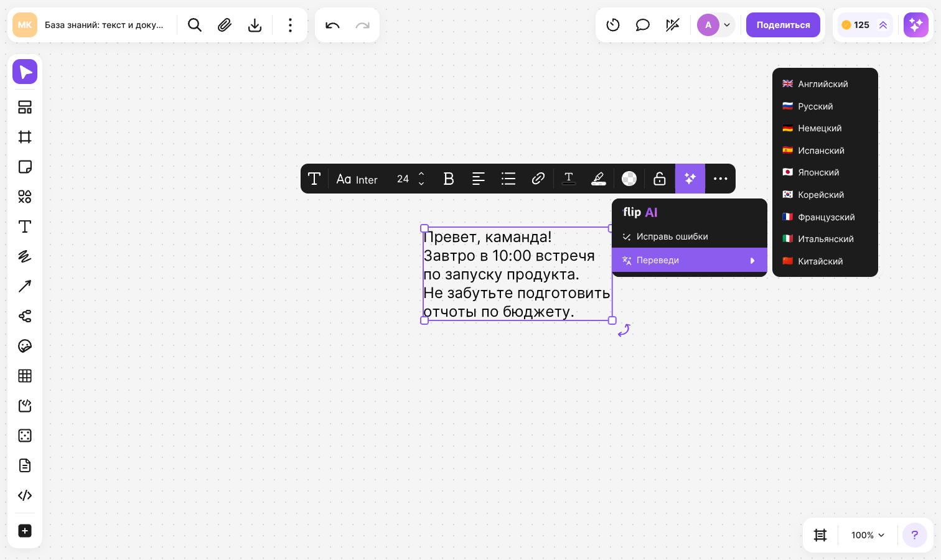
Task: Open the help question mark button
Action: [915, 535]
